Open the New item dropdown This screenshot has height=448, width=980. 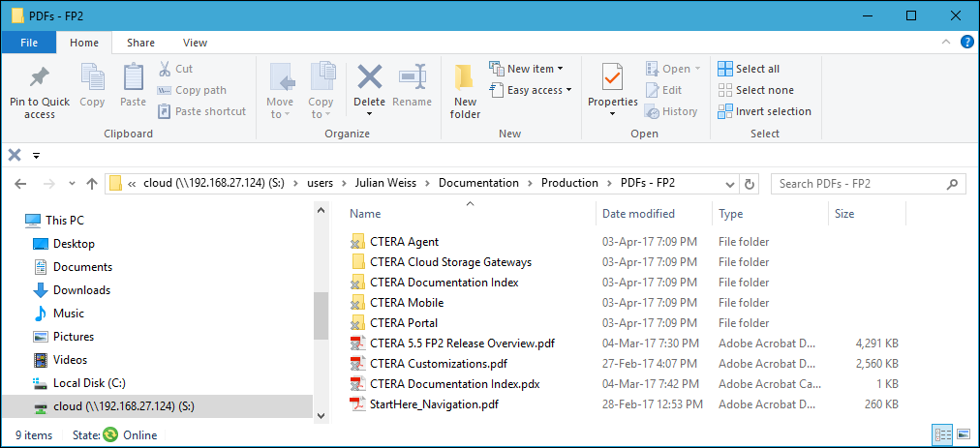tap(560, 69)
